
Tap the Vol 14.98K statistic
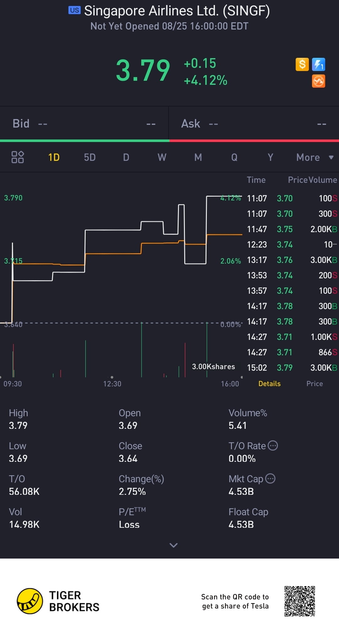[x=24, y=518]
